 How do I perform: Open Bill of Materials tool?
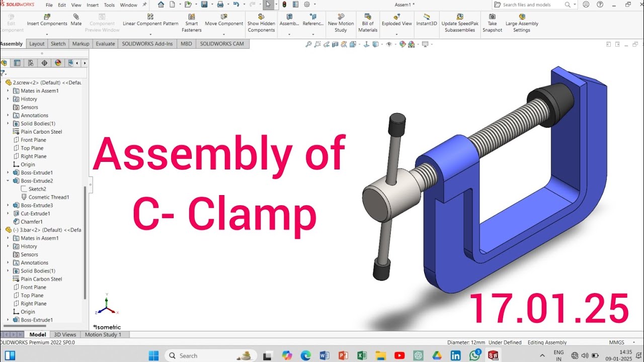368,23
